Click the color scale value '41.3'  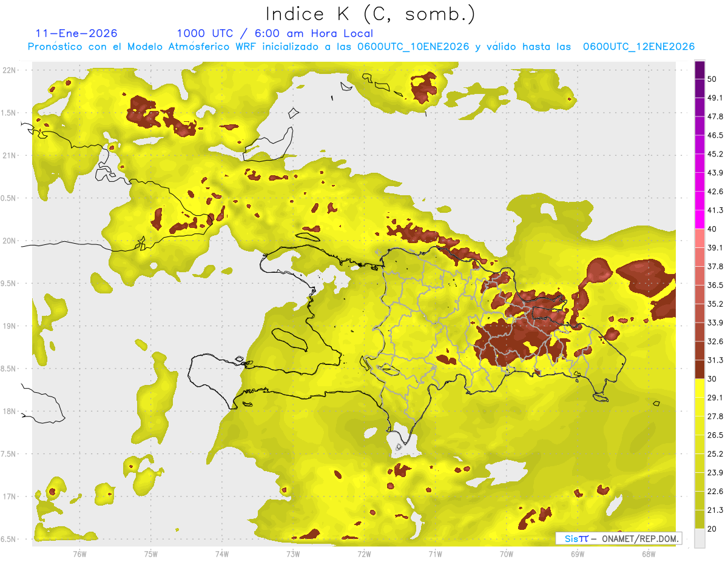715,210
